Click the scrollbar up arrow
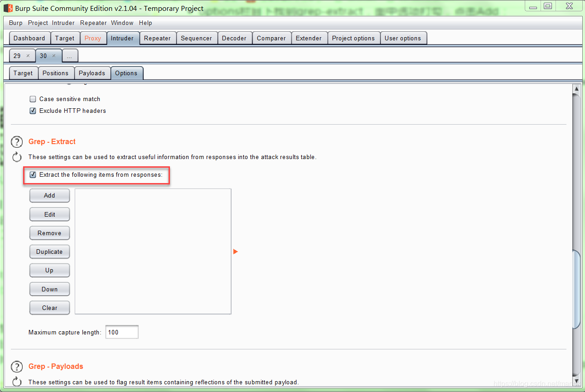The height and width of the screenshot is (392, 585). 576,89
